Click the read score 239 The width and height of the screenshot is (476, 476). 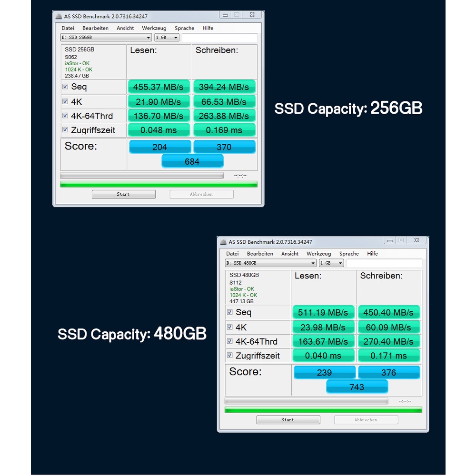coord(325,373)
